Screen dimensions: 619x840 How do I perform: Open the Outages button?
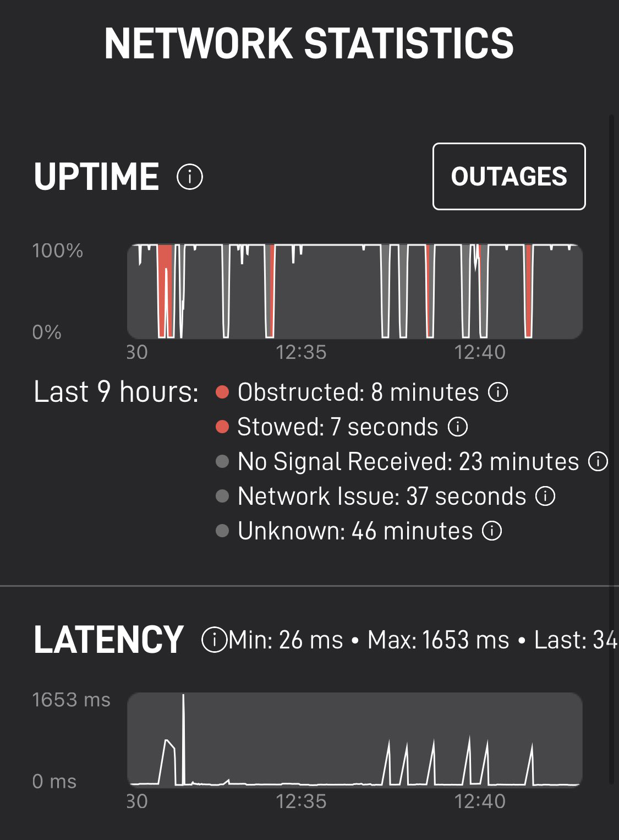click(509, 177)
